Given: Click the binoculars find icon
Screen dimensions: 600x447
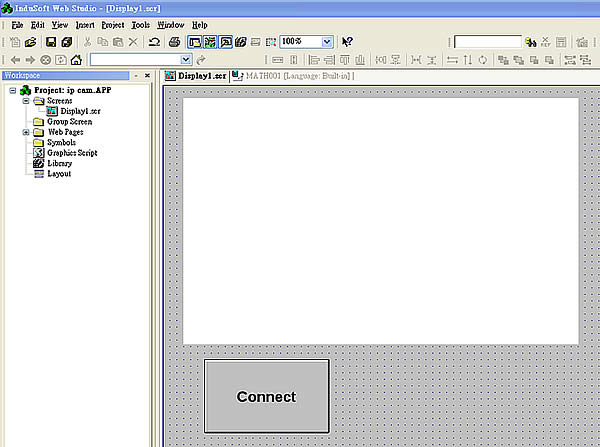Looking at the screenshot, I should click(x=531, y=42).
